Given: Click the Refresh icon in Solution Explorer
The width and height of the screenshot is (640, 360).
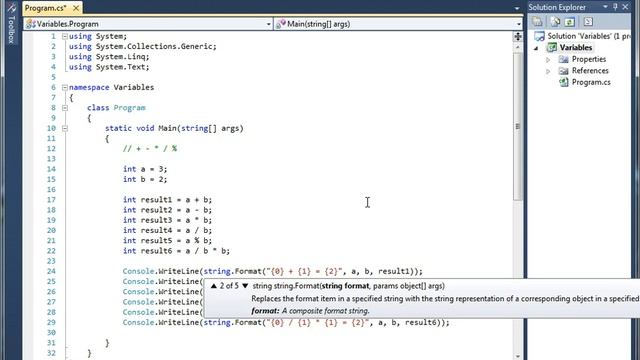Looking at the screenshot, I should pyautogui.click(x=570, y=22).
